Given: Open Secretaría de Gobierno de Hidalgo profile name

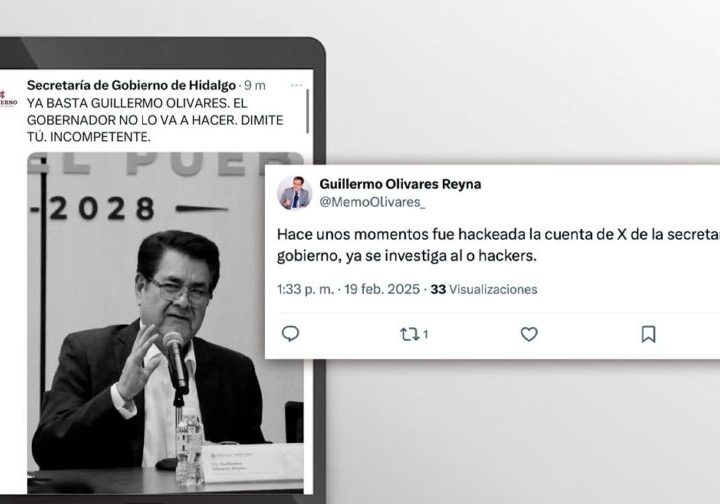Looking at the screenshot, I should [x=131, y=85].
